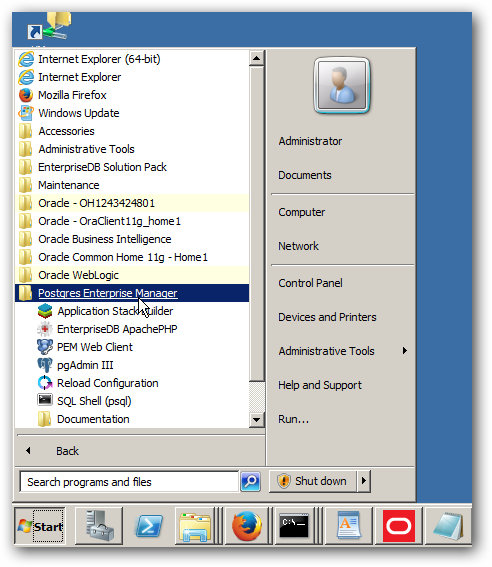492x567 pixels.
Task: Launch PowerShell from the taskbar
Action: click(149, 526)
